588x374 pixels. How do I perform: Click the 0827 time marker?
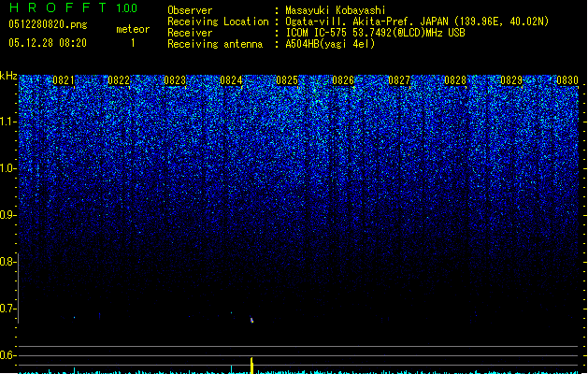click(x=399, y=80)
